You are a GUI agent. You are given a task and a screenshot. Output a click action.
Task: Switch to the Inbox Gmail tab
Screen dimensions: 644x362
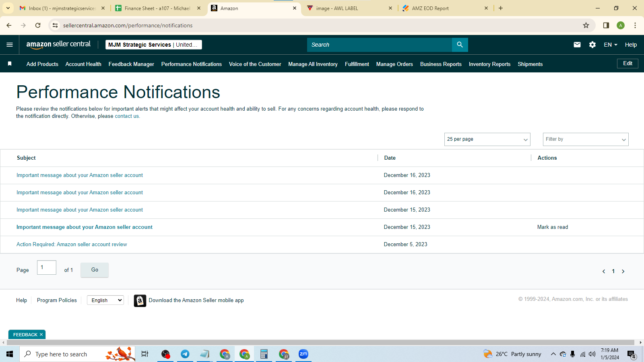point(62,8)
